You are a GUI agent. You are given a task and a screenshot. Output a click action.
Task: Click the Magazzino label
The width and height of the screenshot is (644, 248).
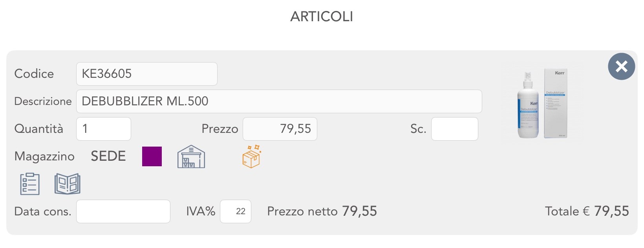pos(44,156)
